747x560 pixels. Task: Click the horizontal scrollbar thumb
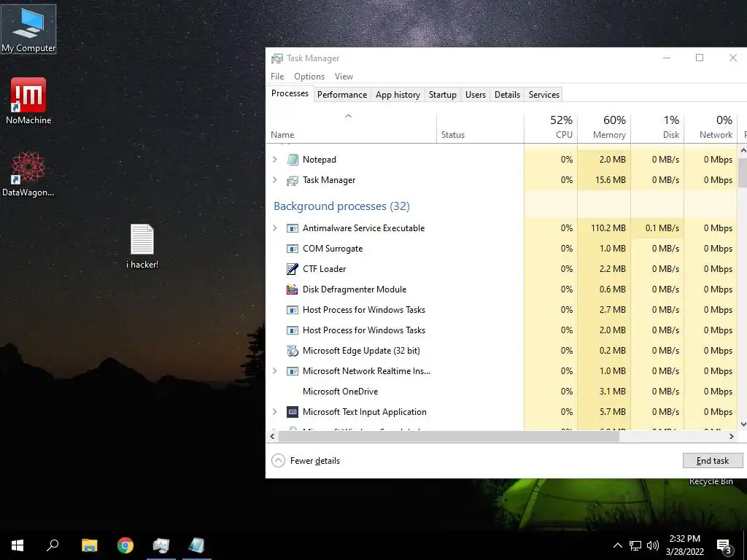pyautogui.click(x=449, y=436)
